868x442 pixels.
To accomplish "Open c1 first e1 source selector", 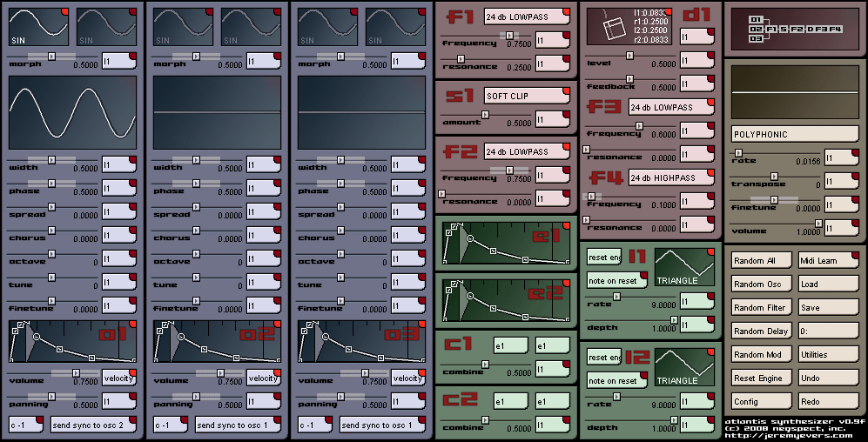I will click(x=510, y=345).
